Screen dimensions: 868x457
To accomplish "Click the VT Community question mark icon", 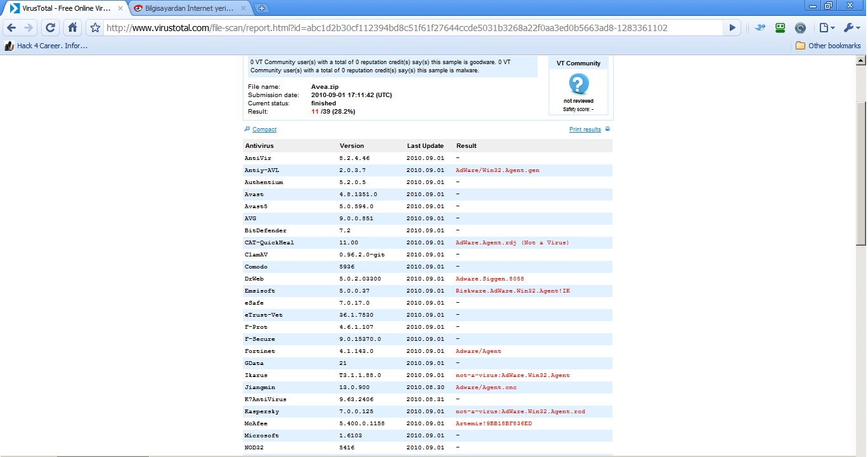I will pyautogui.click(x=579, y=84).
